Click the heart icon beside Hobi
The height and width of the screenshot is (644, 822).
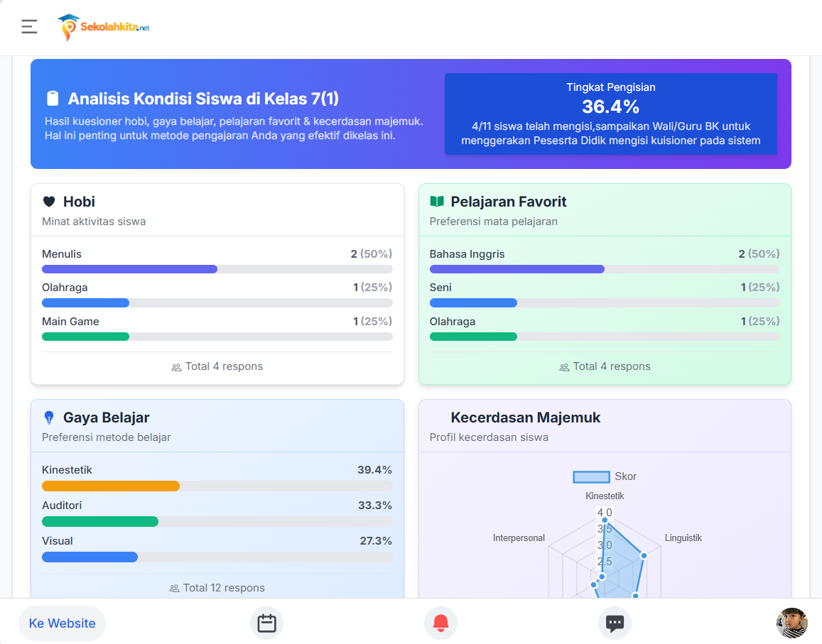[49, 202]
